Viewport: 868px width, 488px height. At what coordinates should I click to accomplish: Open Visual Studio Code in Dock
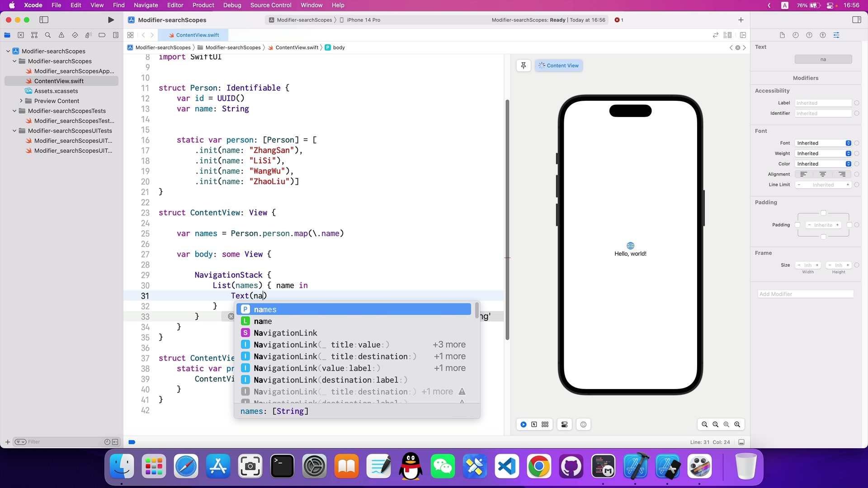coord(507,466)
